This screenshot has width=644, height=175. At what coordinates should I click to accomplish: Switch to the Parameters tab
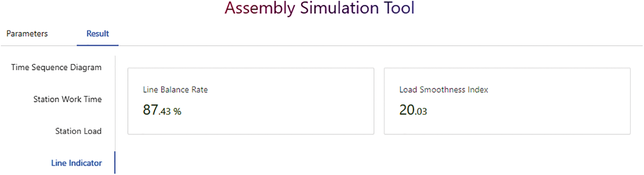[27, 34]
